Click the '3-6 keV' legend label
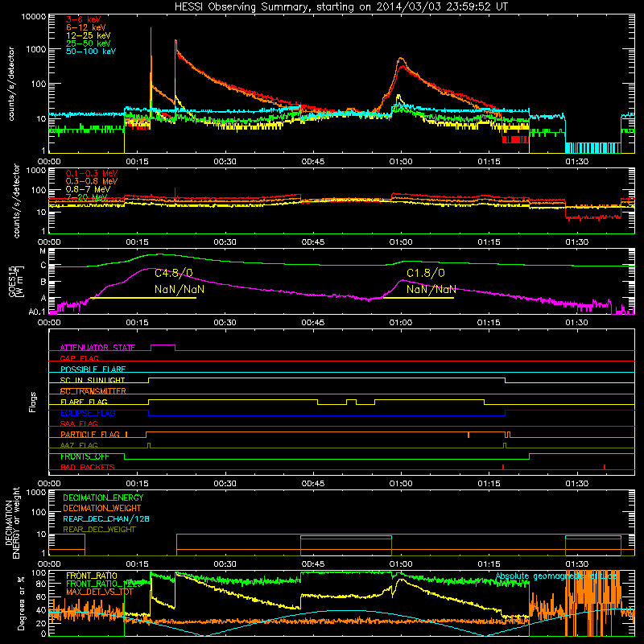 pos(83,19)
